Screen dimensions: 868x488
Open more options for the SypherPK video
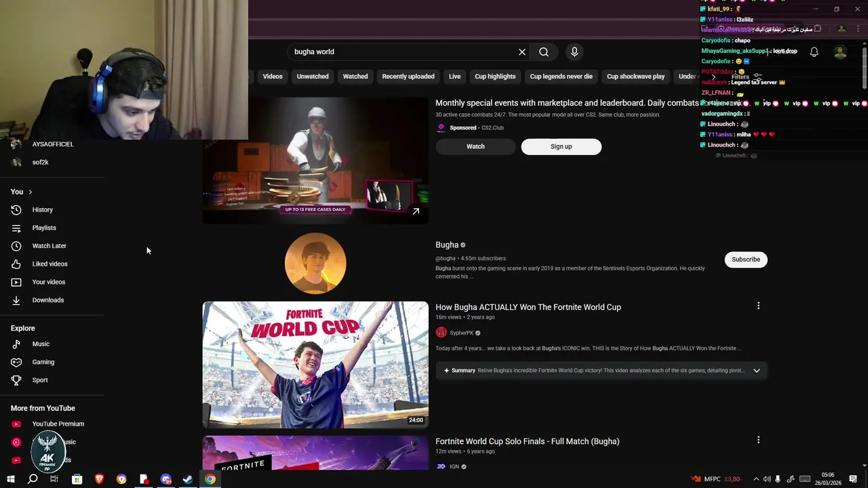coord(758,306)
